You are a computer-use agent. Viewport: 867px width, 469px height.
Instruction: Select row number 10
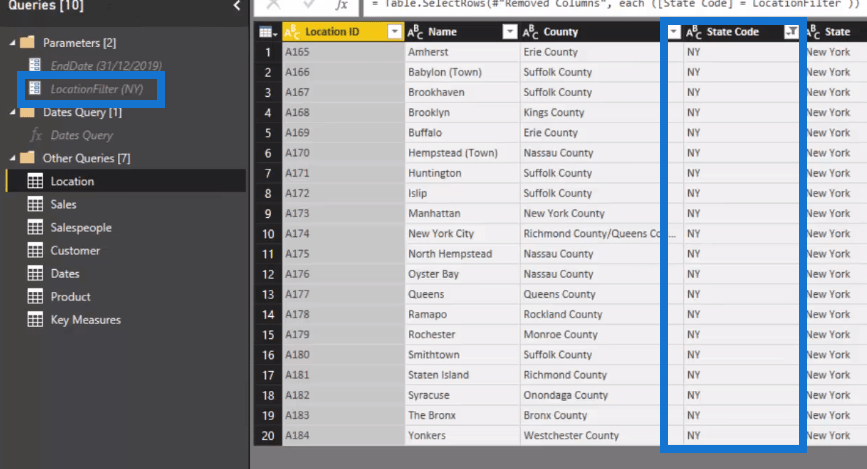pos(268,233)
